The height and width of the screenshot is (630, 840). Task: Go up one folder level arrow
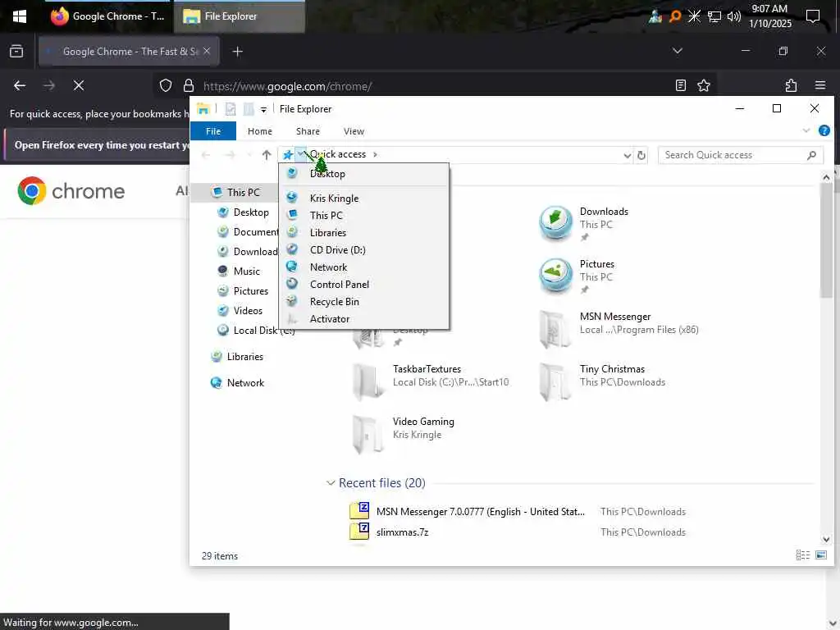[x=267, y=155]
